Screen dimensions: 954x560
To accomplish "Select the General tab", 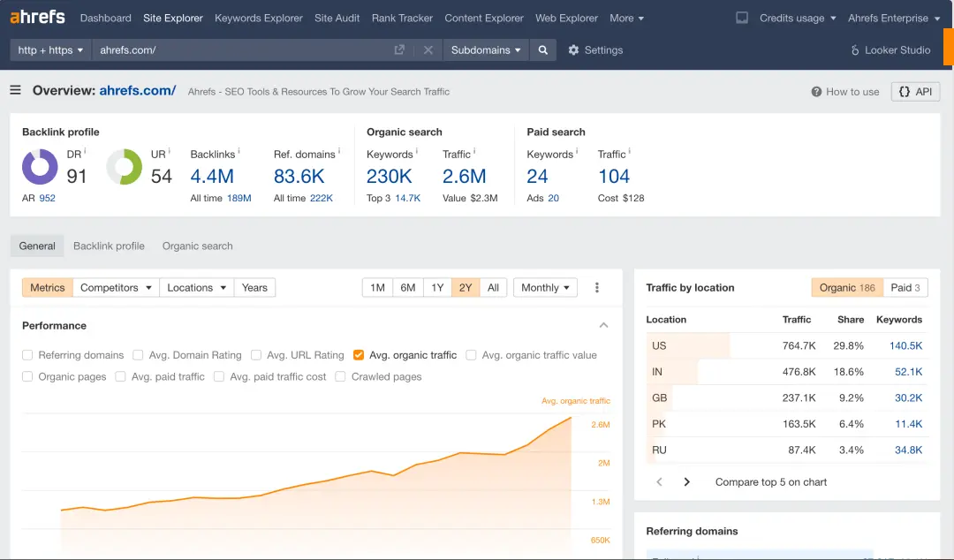I will pyautogui.click(x=37, y=246).
